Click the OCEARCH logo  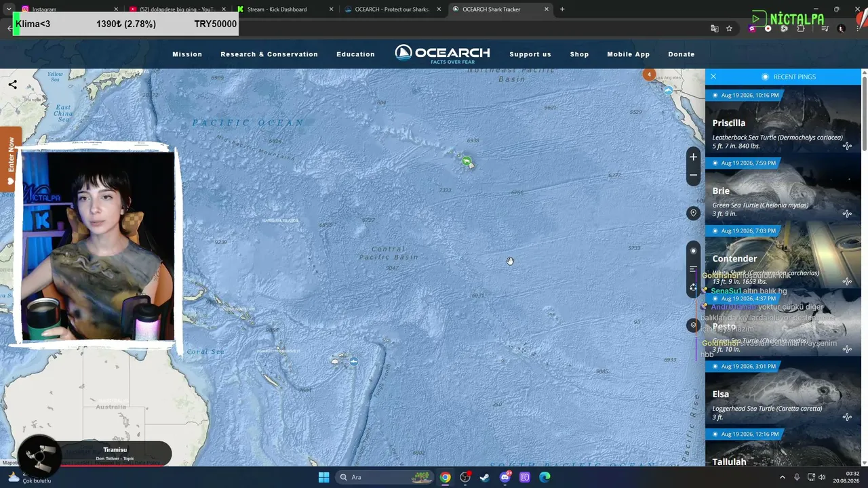pyautogui.click(x=442, y=54)
